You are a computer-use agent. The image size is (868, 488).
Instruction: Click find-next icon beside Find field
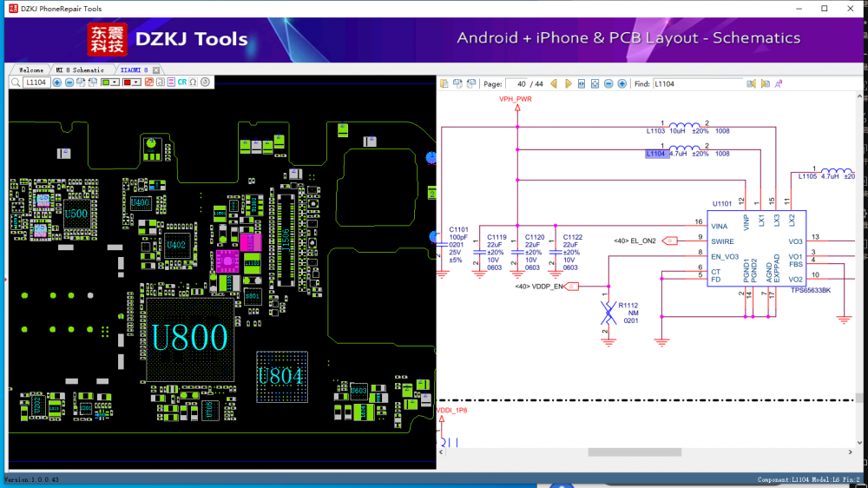click(x=765, y=83)
